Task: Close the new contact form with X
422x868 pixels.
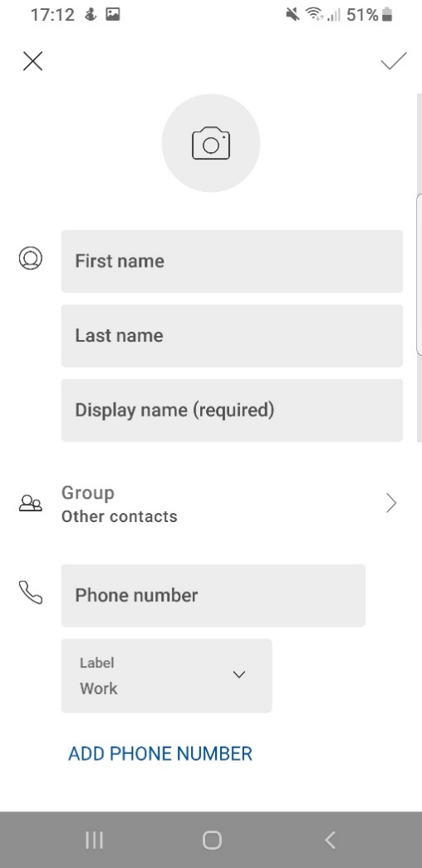Action: coord(32,61)
